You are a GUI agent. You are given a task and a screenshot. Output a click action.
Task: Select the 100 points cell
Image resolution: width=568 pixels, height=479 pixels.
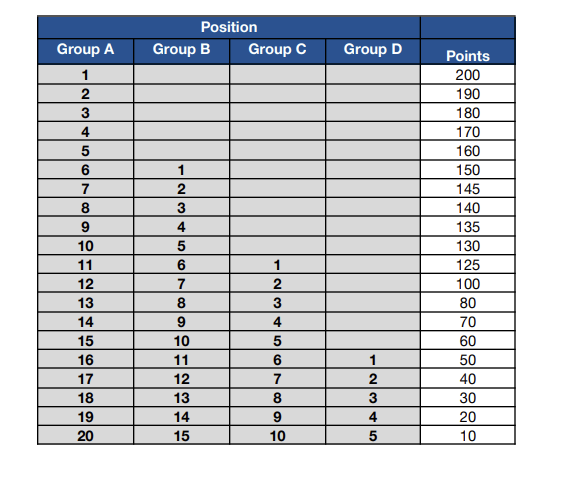(468, 283)
